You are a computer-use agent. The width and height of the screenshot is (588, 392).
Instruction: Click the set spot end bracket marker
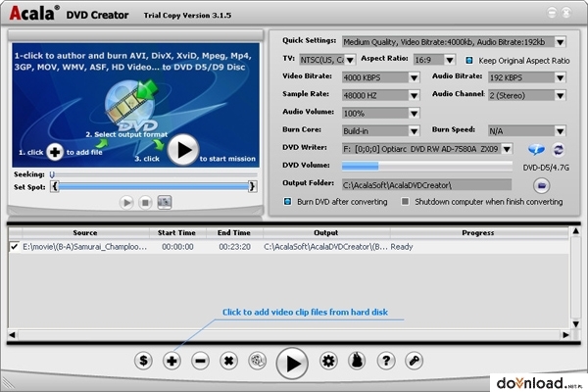click(x=253, y=186)
